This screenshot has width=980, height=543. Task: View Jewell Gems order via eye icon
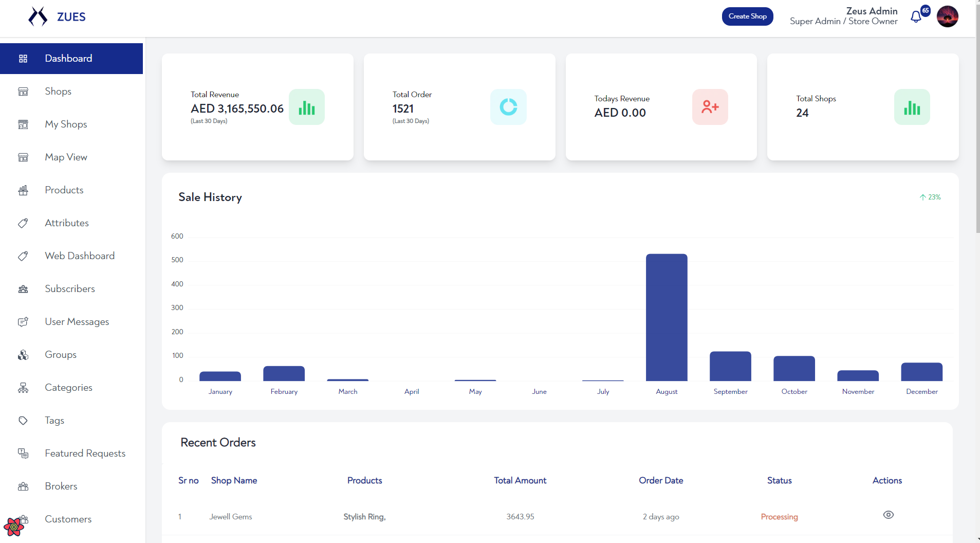pyautogui.click(x=888, y=515)
